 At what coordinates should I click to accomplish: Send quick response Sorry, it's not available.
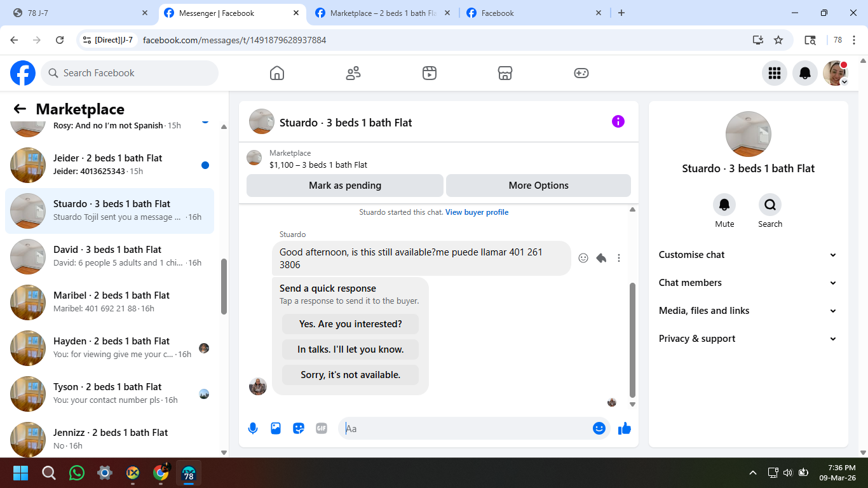(x=351, y=375)
